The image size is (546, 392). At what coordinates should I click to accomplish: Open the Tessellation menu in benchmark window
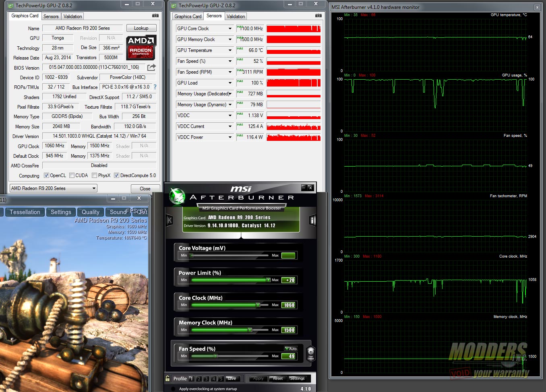tap(25, 212)
